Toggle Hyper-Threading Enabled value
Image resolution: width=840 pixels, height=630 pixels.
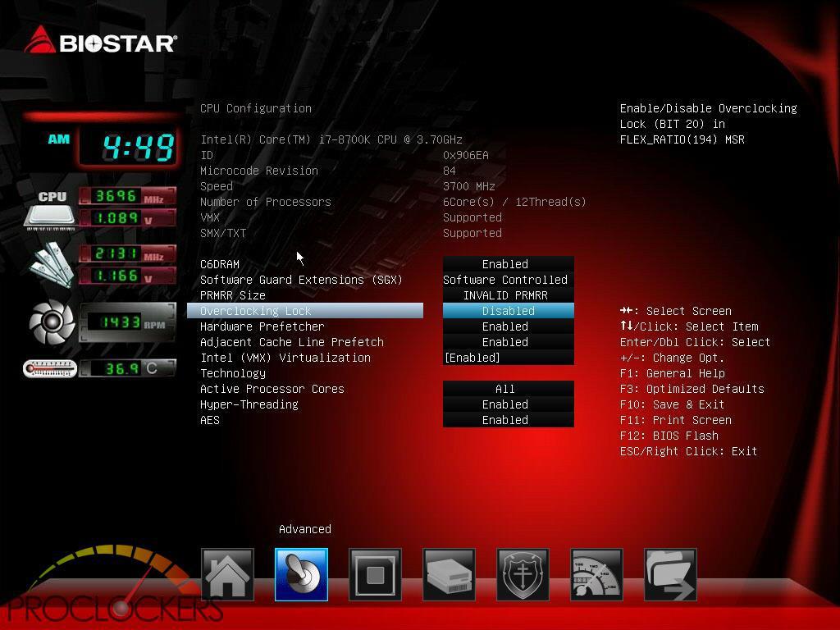[x=508, y=404]
